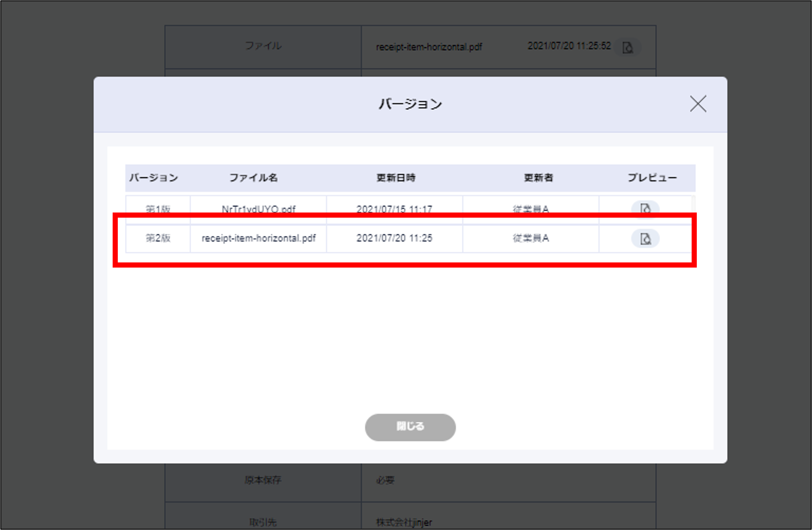Viewport: 812px width, 530px height.
Task: Click the ファイル名 column header
Action: pos(253,178)
